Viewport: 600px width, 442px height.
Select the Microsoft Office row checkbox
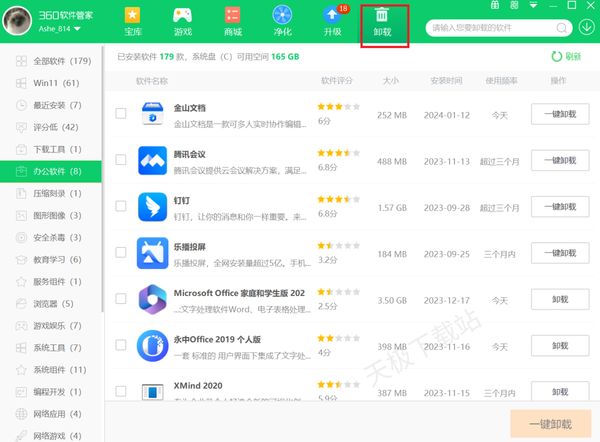[x=121, y=299]
